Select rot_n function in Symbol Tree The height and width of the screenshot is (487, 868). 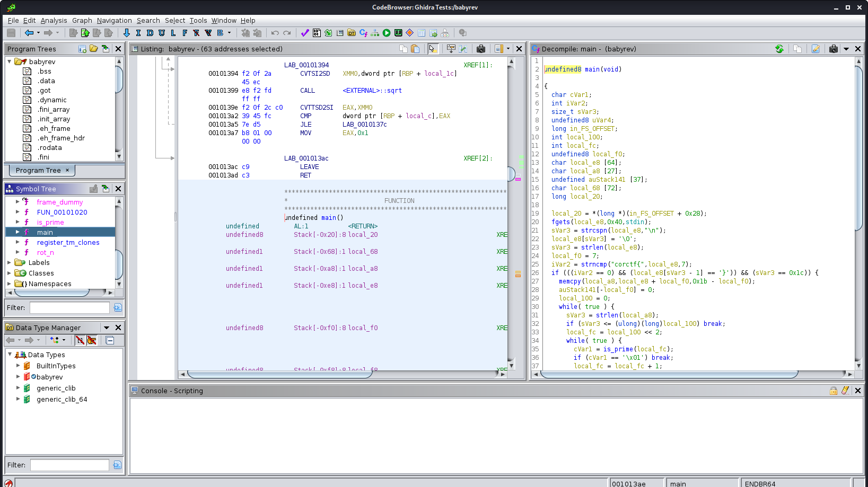pos(45,252)
